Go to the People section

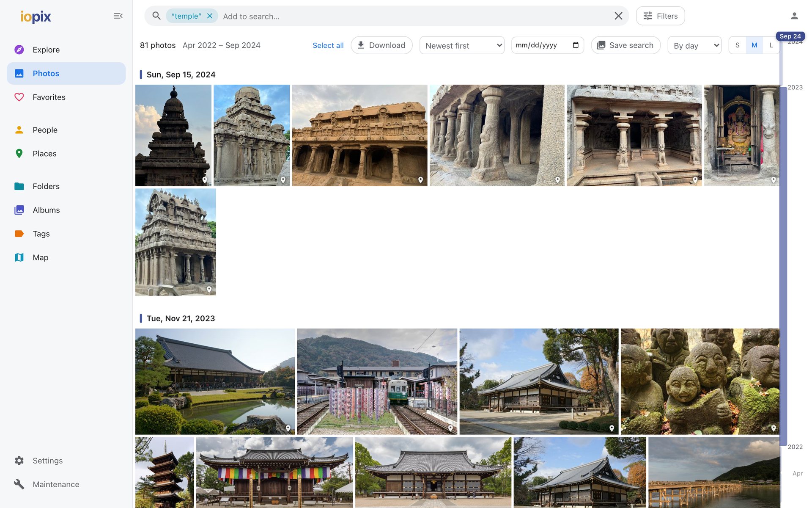point(66,130)
